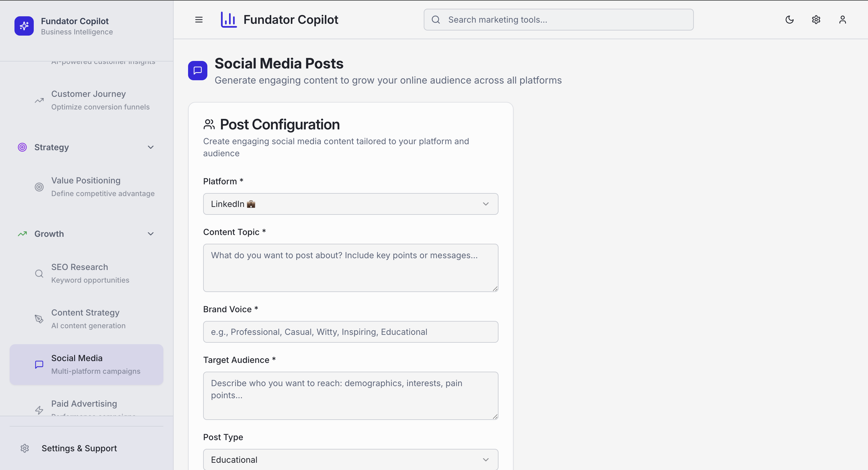Screen dimensions: 868x470
Task: Open the Customer Journey menu item
Action: (x=88, y=100)
